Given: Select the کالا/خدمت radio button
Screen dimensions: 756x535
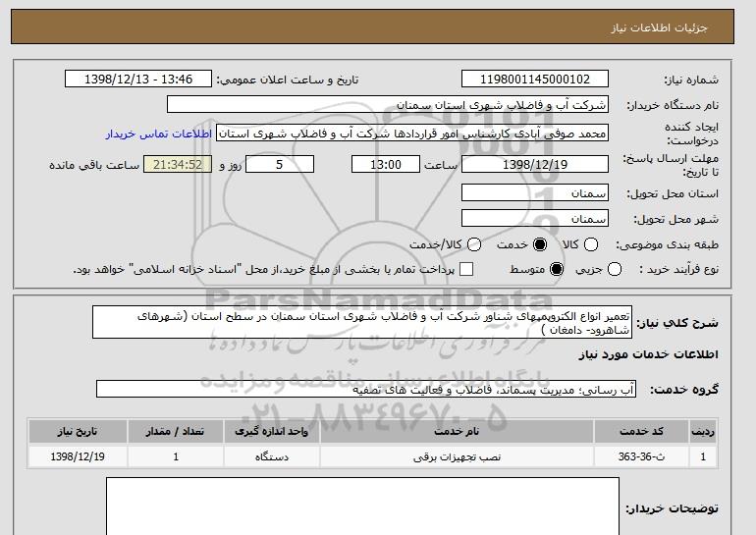Looking at the screenshot, I should [x=474, y=244].
